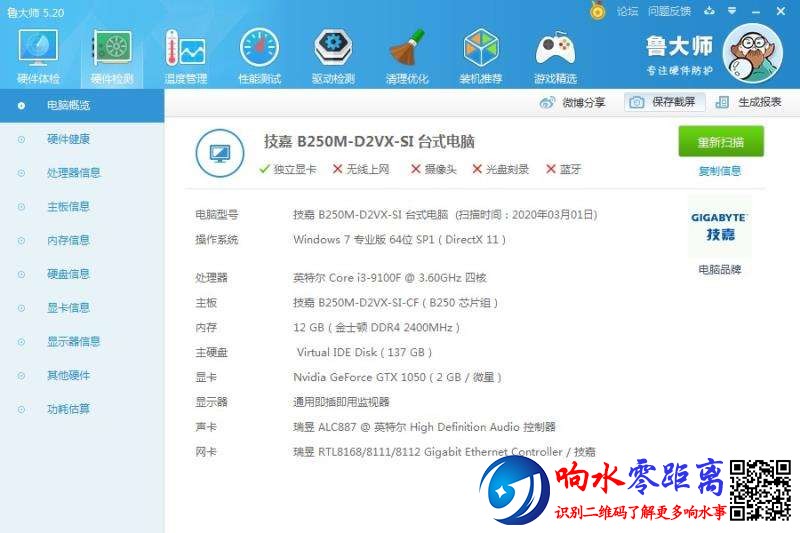Click the green 重新扫描 rescan button

pos(720,141)
